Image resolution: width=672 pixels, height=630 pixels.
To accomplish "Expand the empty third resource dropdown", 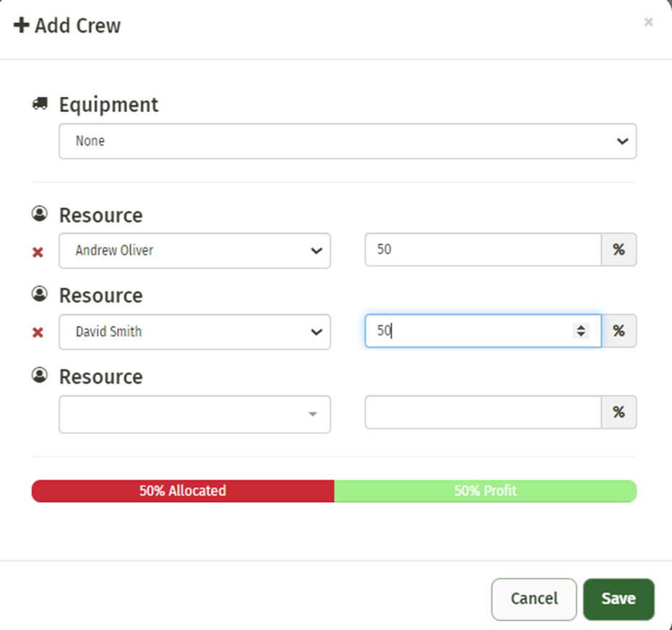I will [194, 414].
